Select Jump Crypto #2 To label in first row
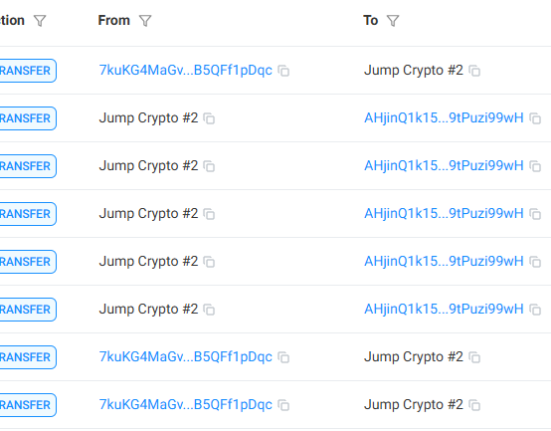 tap(414, 70)
